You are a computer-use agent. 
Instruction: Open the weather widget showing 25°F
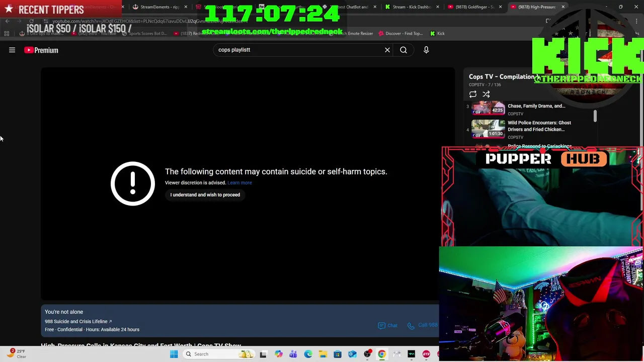16,354
